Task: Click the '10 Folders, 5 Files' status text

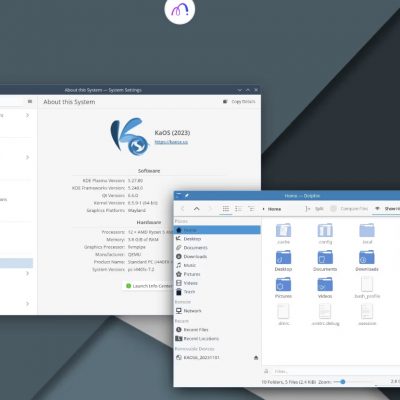Action: (x=289, y=382)
